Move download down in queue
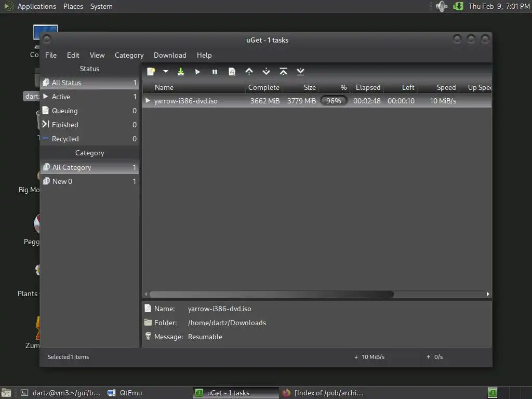 [267, 72]
